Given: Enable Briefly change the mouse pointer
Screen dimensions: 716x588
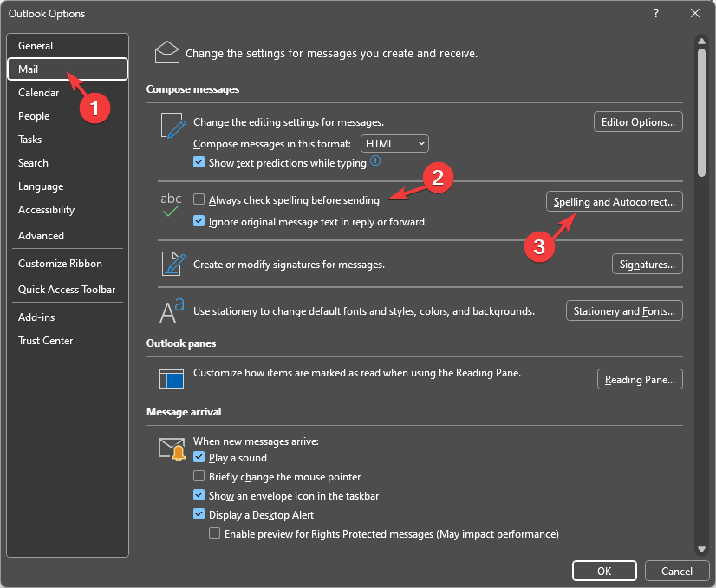Looking at the screenshot, I should point(199,477).
